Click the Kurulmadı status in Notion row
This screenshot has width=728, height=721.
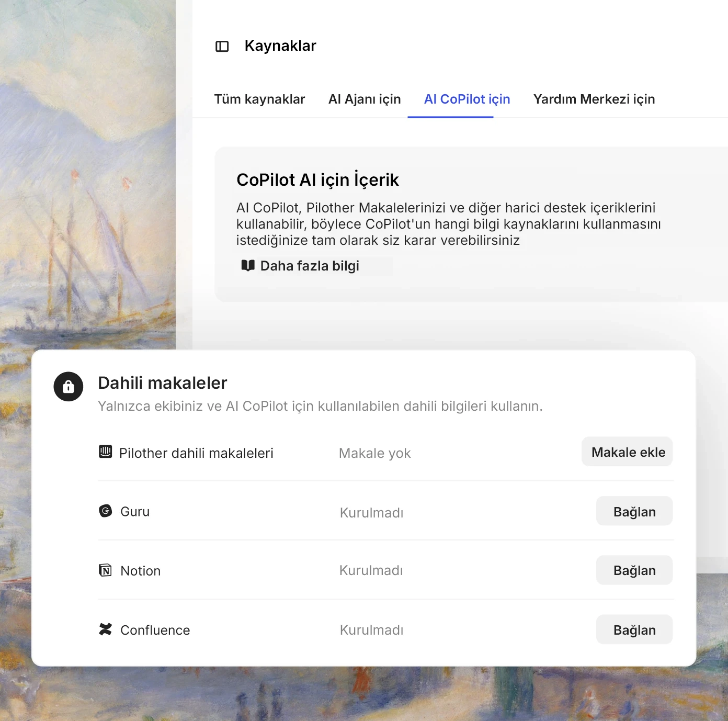point(371,570)
